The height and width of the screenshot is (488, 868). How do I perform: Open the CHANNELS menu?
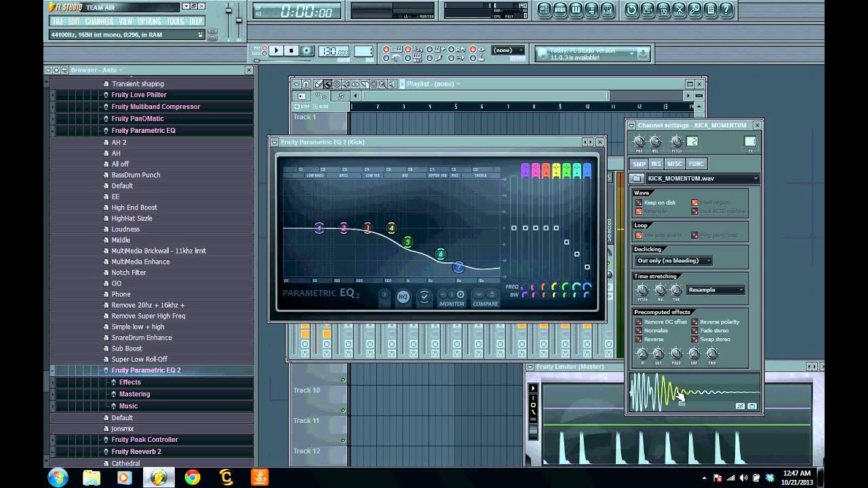(100, 22)
